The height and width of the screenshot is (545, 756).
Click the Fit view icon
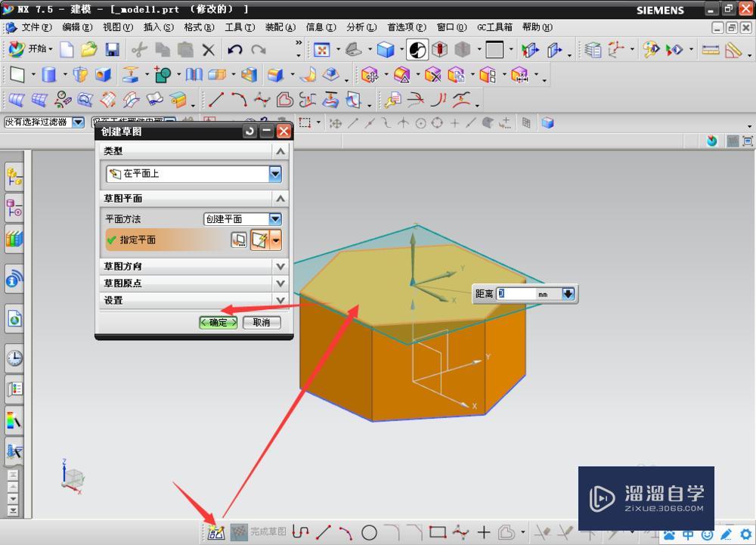point(321,50)
